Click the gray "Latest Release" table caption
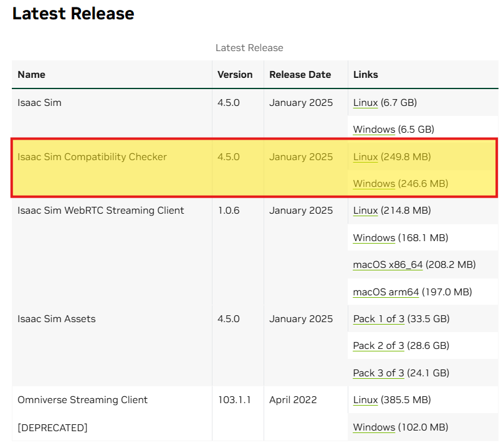 coord(249,48)
